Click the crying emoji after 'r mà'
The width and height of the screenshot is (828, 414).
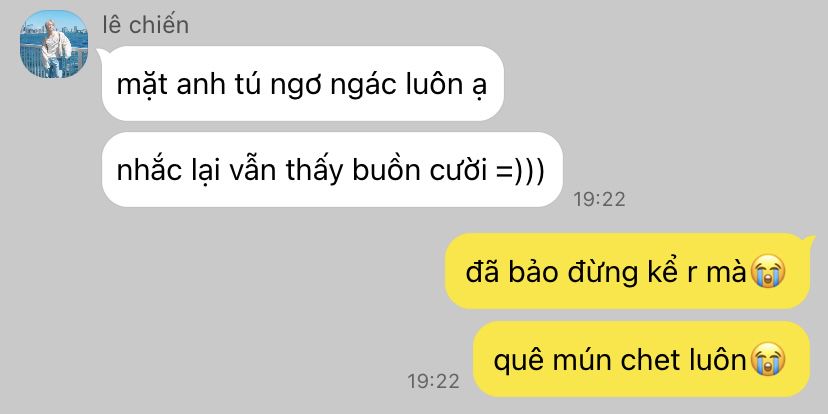[x=767, y=272]
